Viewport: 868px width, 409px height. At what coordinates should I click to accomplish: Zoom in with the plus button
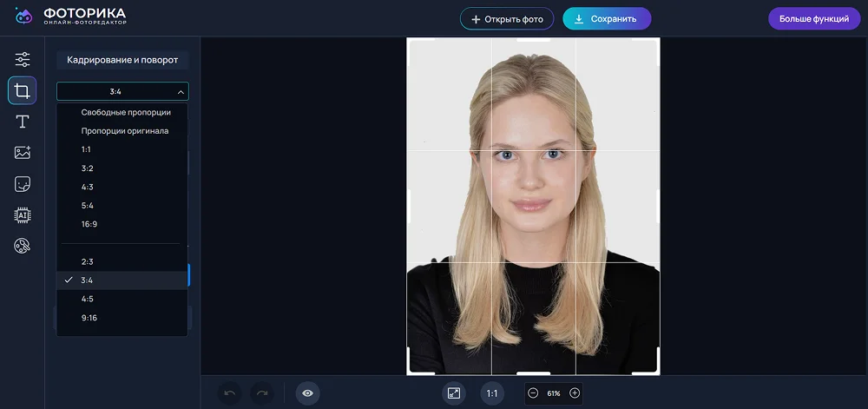click(575, 393)
